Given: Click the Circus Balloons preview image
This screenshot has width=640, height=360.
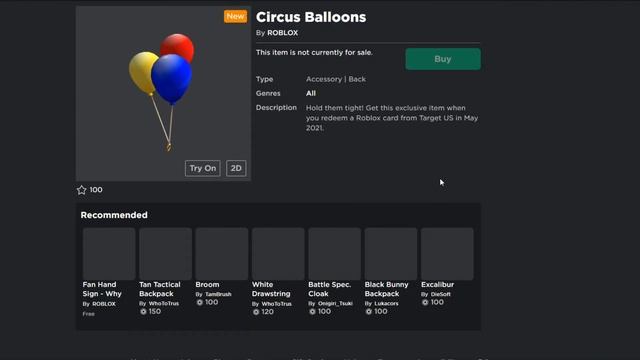Looking at the screenshot, I should click(x=163, y=93).
